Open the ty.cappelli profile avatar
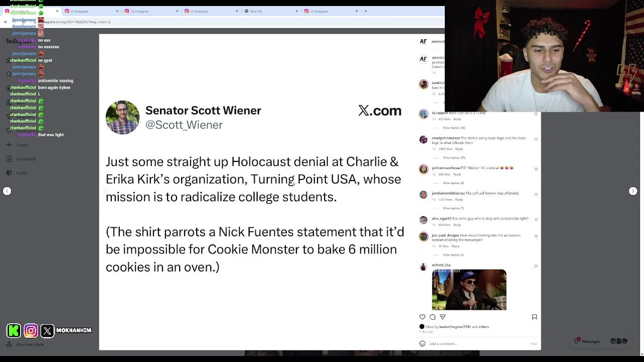The width and height of the screenshot is (644, 362). tap(424, 114)
